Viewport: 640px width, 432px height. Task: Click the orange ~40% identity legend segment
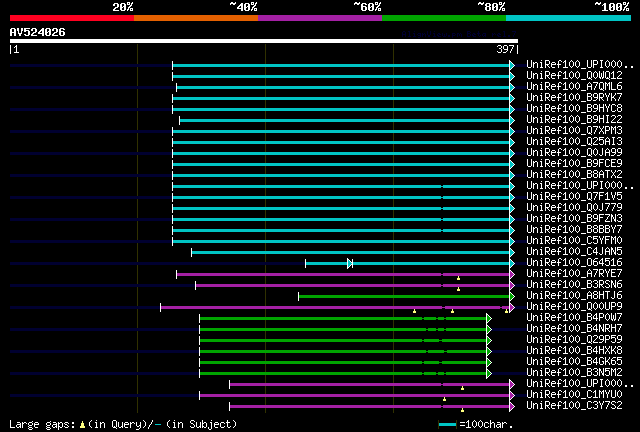196,18
